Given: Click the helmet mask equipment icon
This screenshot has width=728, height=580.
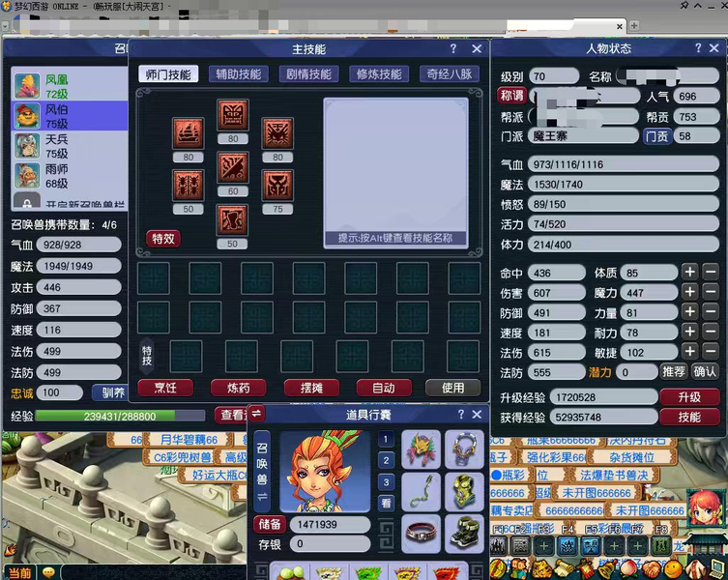Looking at the screenshot, I should 422,449.
